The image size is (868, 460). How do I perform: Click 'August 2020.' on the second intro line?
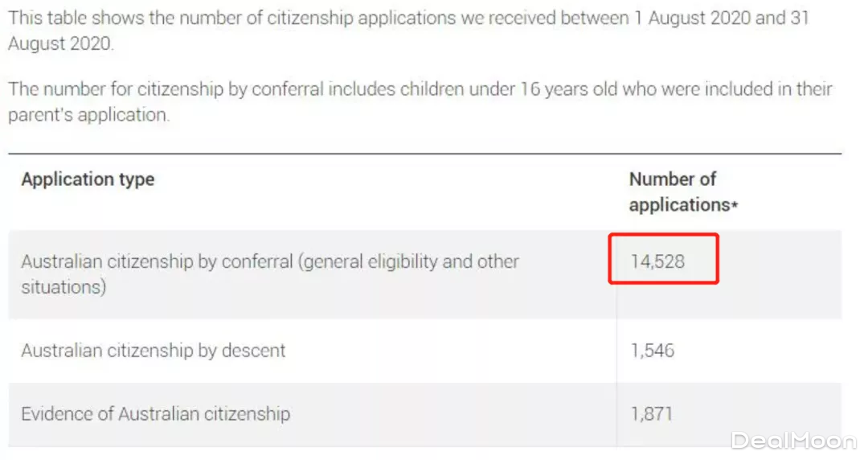point(60,43)
